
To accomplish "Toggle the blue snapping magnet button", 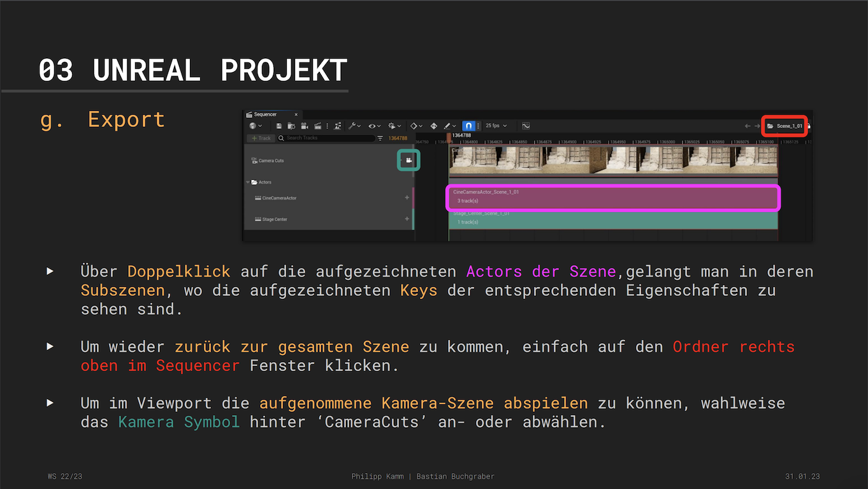I will tap(468, 126).
